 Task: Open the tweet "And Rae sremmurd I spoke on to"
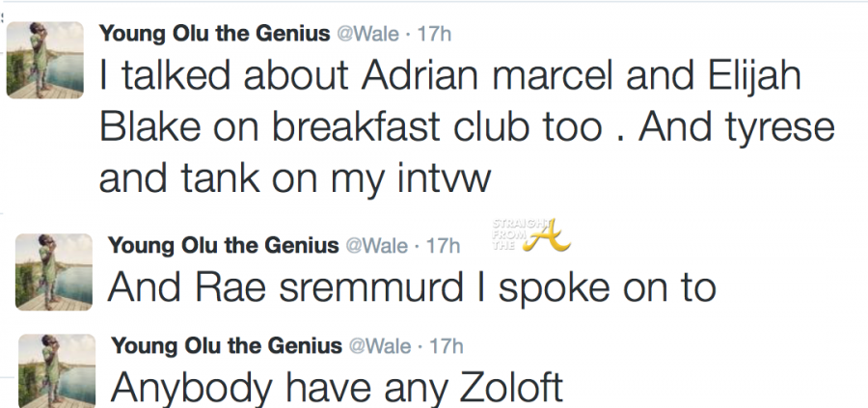[412, 286]
